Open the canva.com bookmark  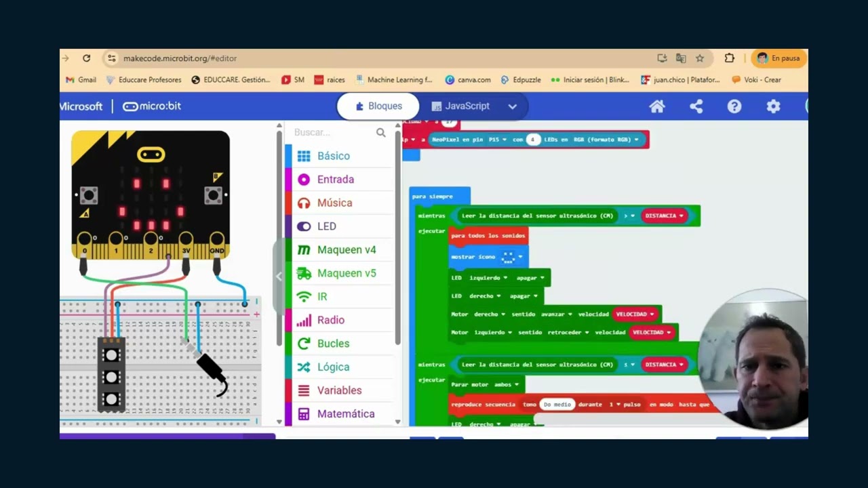point(468,80)
